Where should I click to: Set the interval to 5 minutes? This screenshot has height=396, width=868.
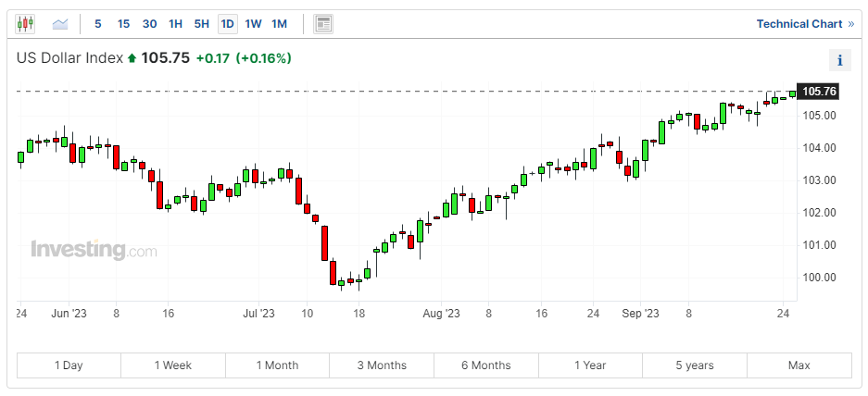click(x=98, y=23)
